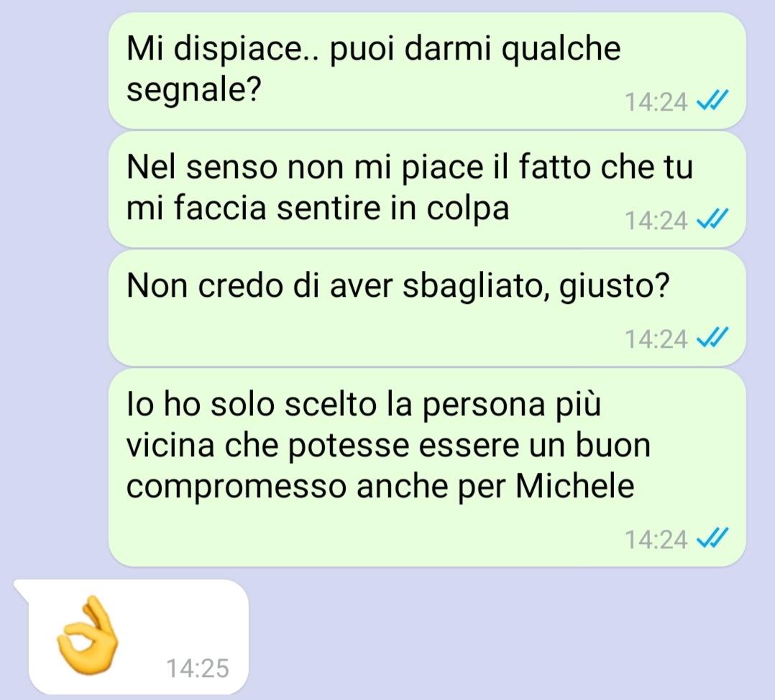
Task: Tap read checkmarks on 'Nel senso' message
Action: [712, 219]
